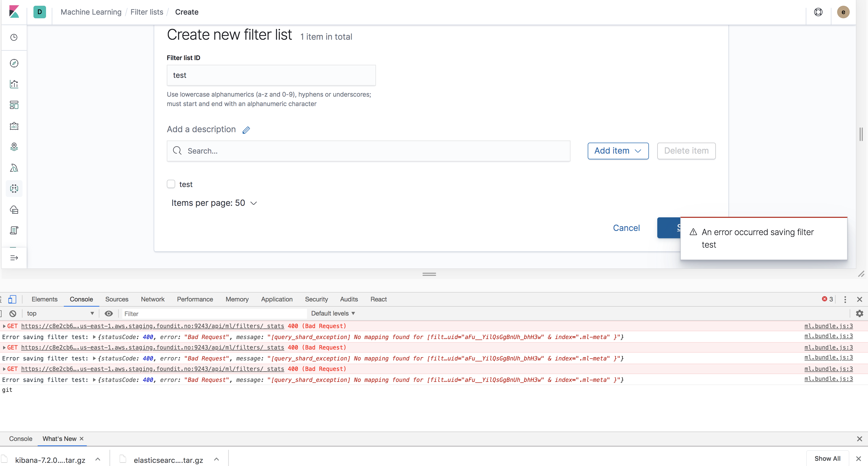Click the Cancel link

(626, 228)
